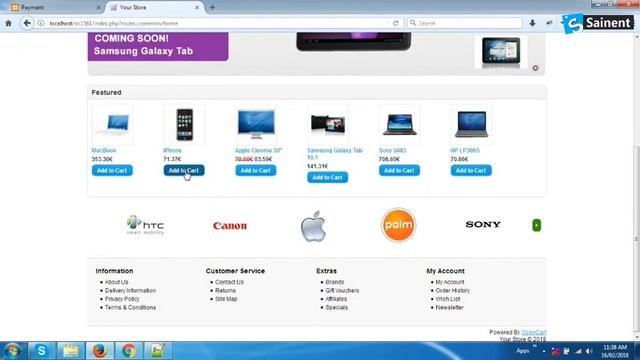Open the Contact Us link
Screen dimensions: 640x360
pyautogui.click(x=229, y=282)
